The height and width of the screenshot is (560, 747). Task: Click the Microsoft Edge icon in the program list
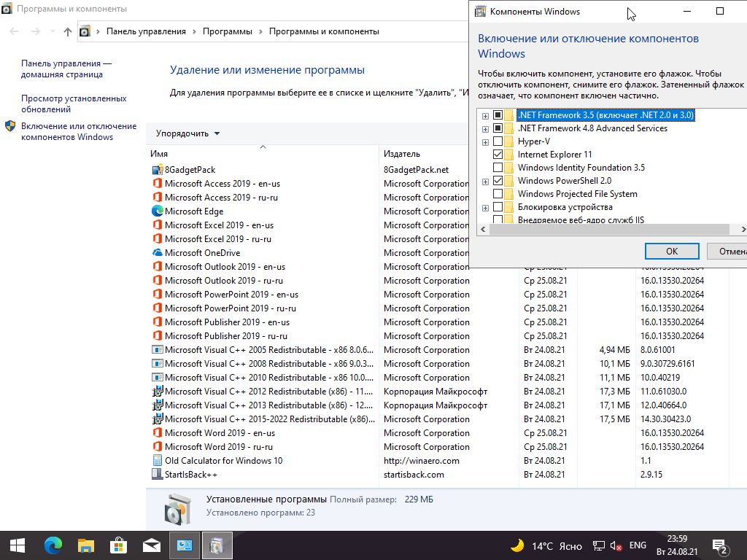158,211
